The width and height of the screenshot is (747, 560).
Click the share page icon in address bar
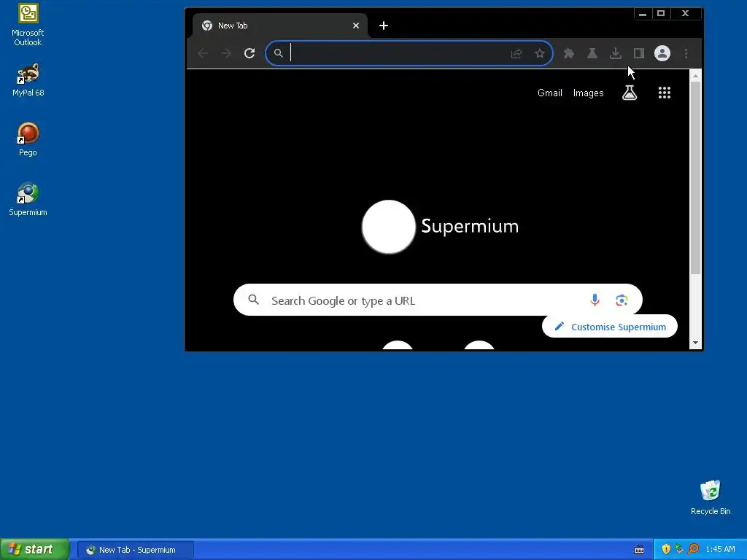[516, 53]
